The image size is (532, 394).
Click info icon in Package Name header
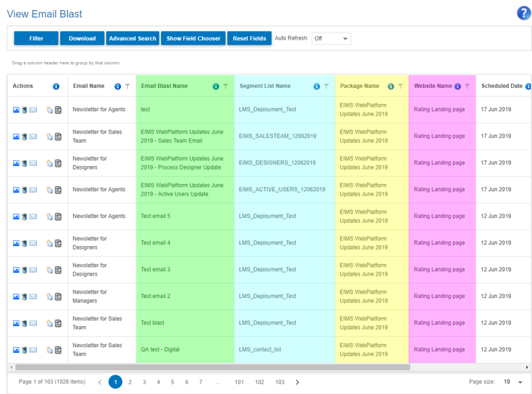(x=391, y=87)
